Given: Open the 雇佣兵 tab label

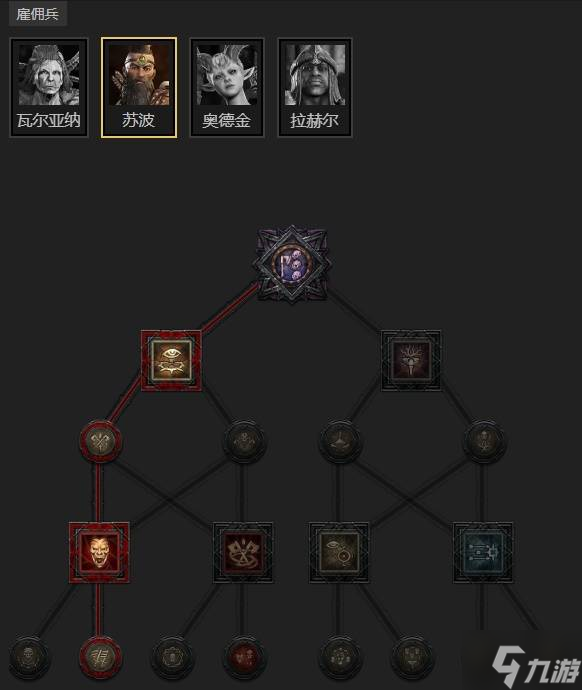Looking at the screenshot, I should [x=37, y=14].
